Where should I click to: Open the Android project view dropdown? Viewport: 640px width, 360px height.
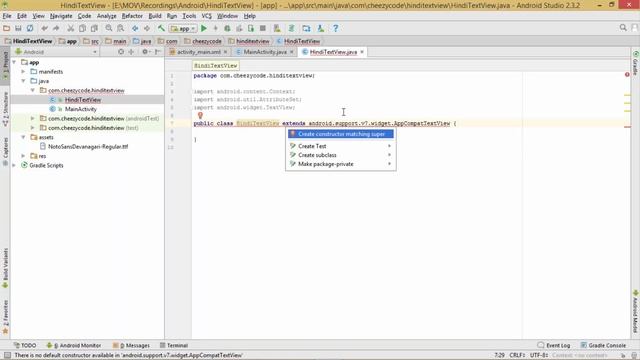pos(56,52)
